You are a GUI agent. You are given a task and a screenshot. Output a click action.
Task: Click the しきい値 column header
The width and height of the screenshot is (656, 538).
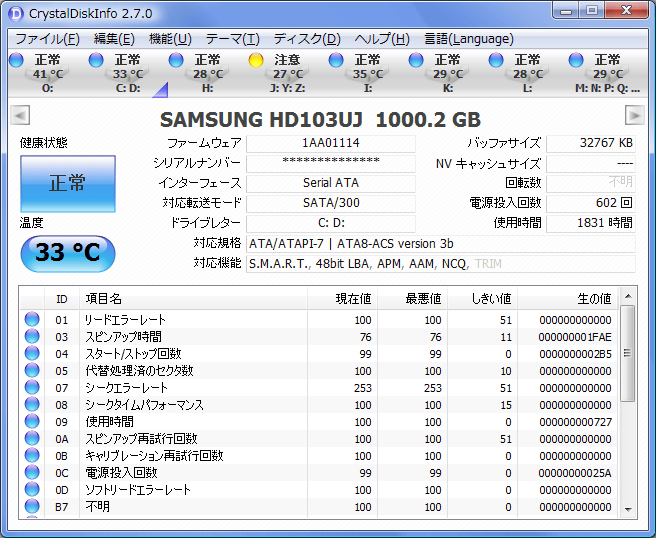click(x=482, y=299)
